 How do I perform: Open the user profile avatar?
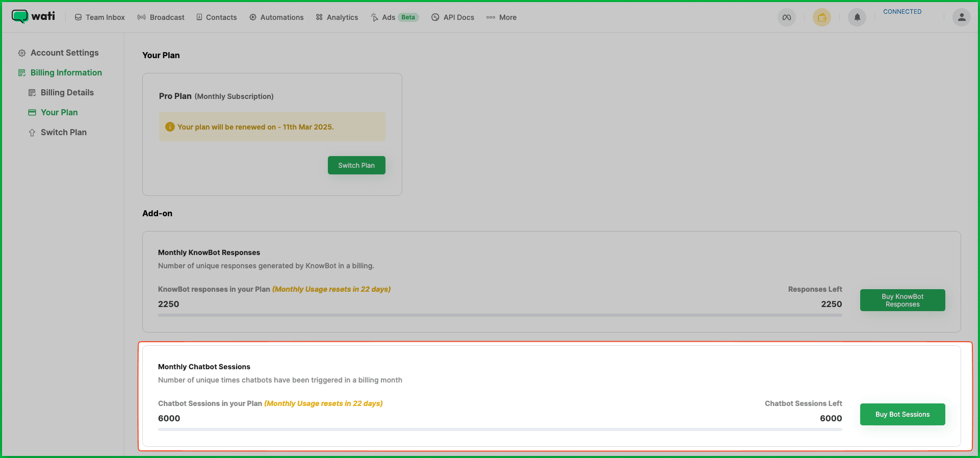pyautogui.click(x=961, y=17)
